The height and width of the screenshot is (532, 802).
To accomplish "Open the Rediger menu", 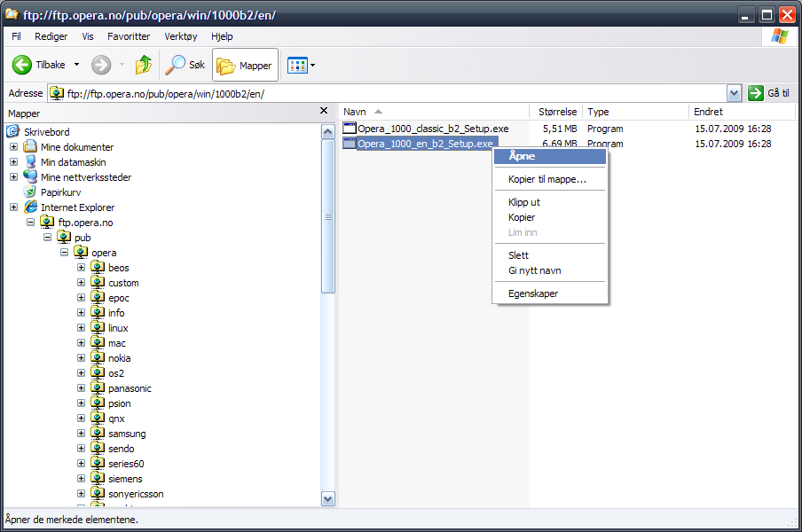I will 51,36.
